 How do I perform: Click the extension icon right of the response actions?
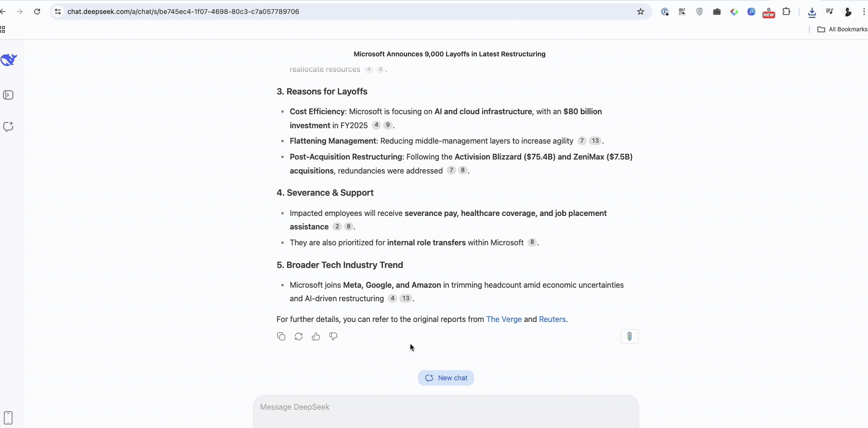coord(630,336)
